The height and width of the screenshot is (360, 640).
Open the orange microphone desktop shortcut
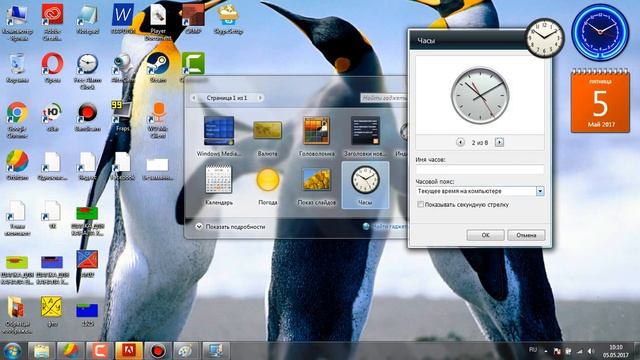tap(158, 119)
